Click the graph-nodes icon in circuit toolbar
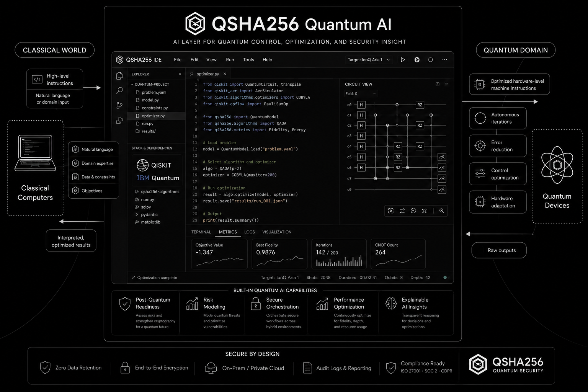The image size is (588, 392). point(424,211)
